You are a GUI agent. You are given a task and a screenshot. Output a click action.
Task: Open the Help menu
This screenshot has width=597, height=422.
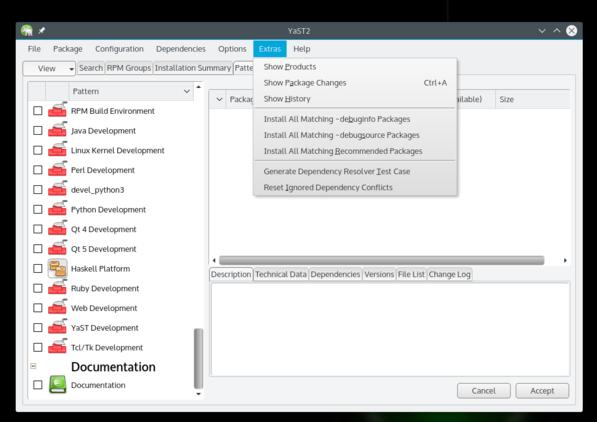[x=302, y=49]
